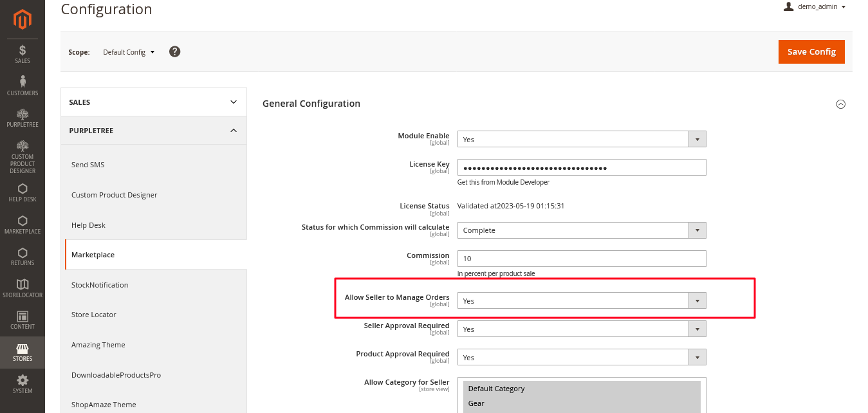Click the Save Config button
The width and height of the screenshot is (868, 413).
click(811, 51)
